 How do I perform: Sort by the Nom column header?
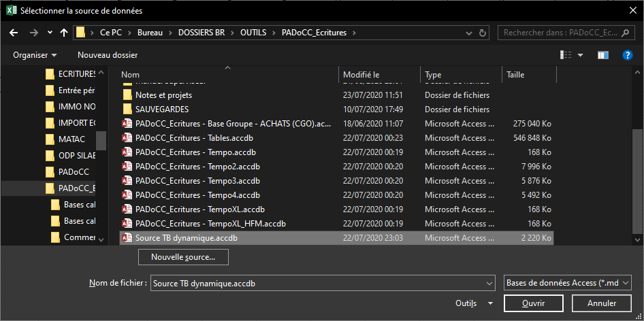point(130,75)
